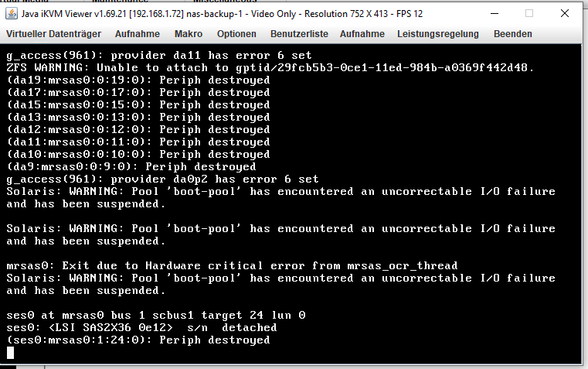Close the Java iKVM Viewer window
588x369 pixels.
(564, 13)
